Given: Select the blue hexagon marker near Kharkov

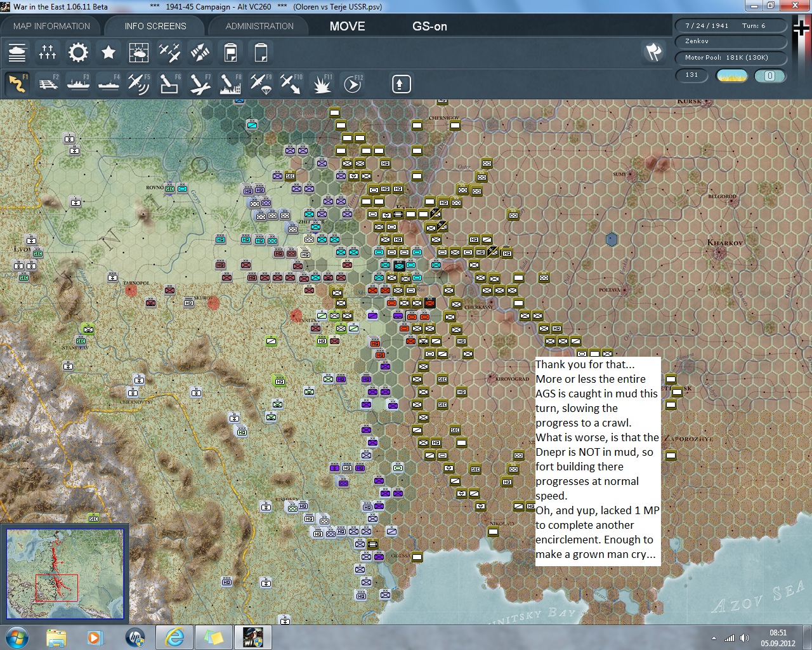Looking at the screenshot, I should pos(612,239).
